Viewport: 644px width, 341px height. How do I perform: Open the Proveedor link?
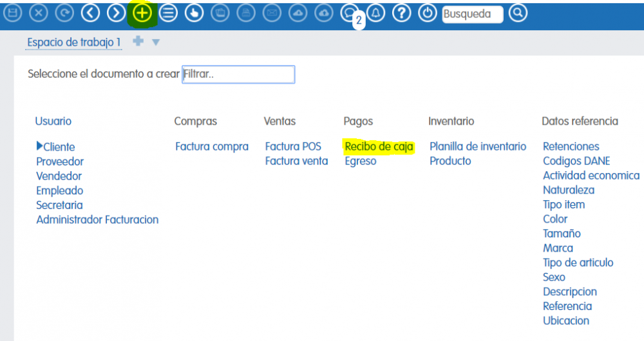(x=60, y=161)
